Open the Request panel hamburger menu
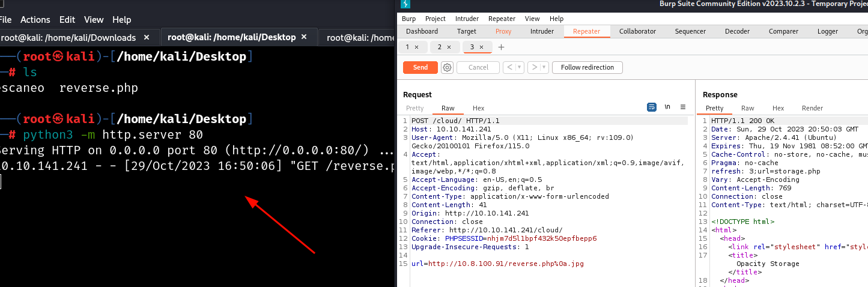This screenshot has width=868, height=287. 683,107
